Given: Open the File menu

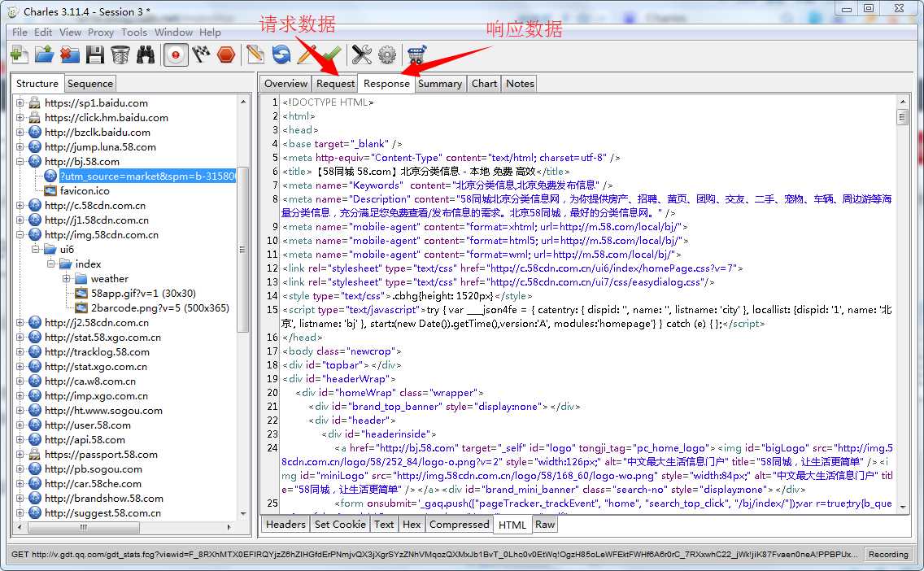Looking at the screenshot, I should tap(20, 32).
